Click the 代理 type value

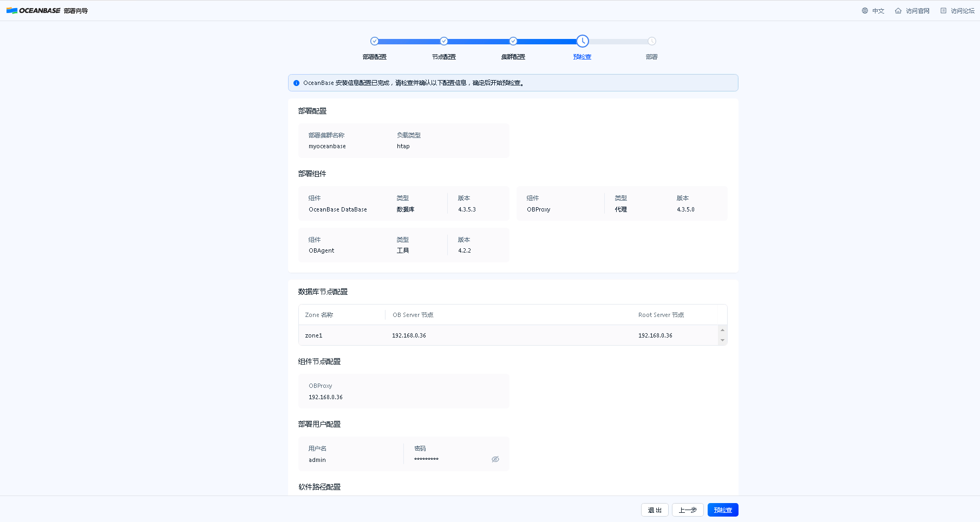click(x=620, y=210)
